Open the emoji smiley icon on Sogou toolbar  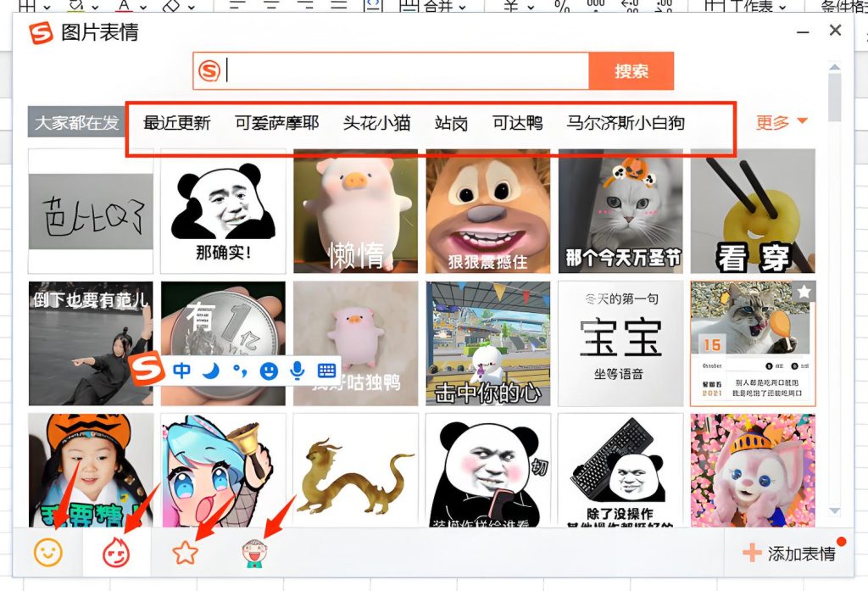[x=267, y=371]
